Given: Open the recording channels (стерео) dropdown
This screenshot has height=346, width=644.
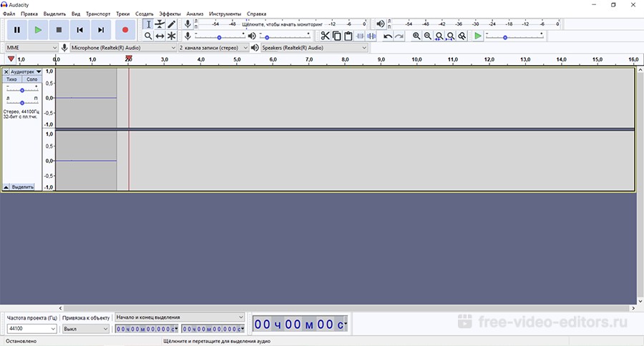Looking at the screenshot, I should pyautogui.click(x=213, y=48).
